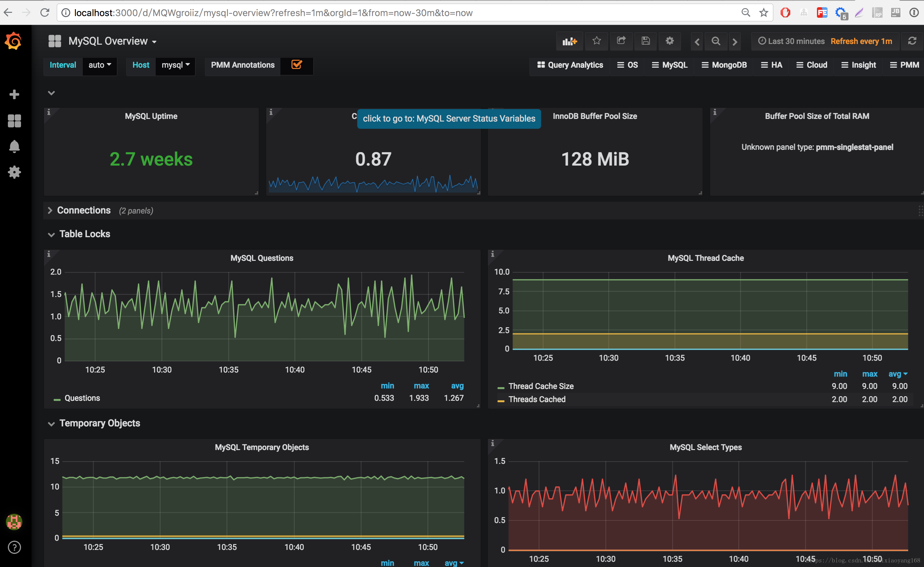Star the MySQL Overview dashboard
The image size is (924, 567).
(597, 41)
